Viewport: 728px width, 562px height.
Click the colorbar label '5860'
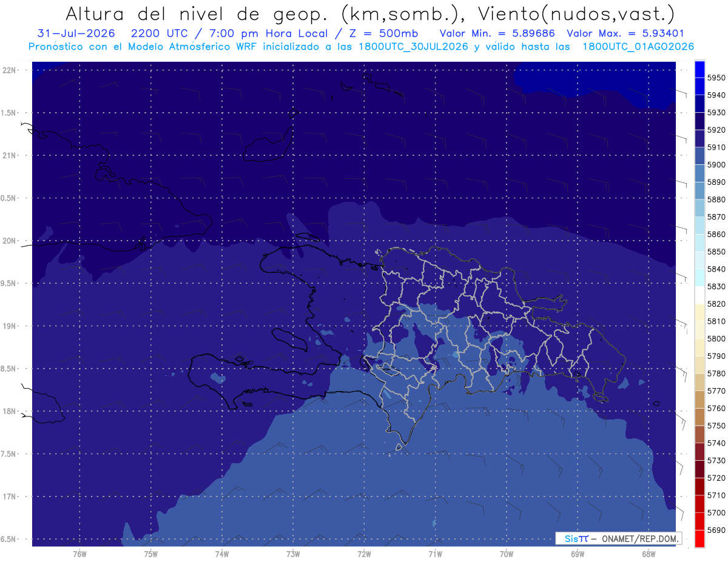(x=716, y=234)
